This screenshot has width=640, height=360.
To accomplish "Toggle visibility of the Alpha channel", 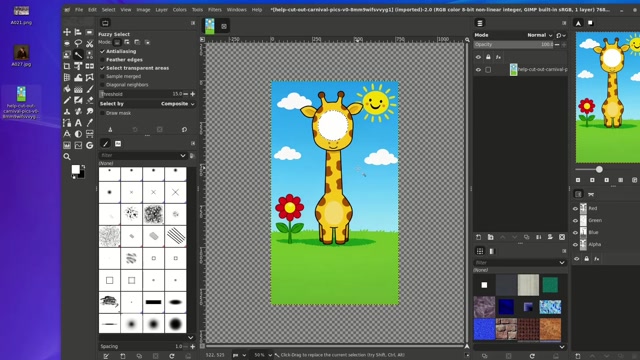I will coord(576,244).
